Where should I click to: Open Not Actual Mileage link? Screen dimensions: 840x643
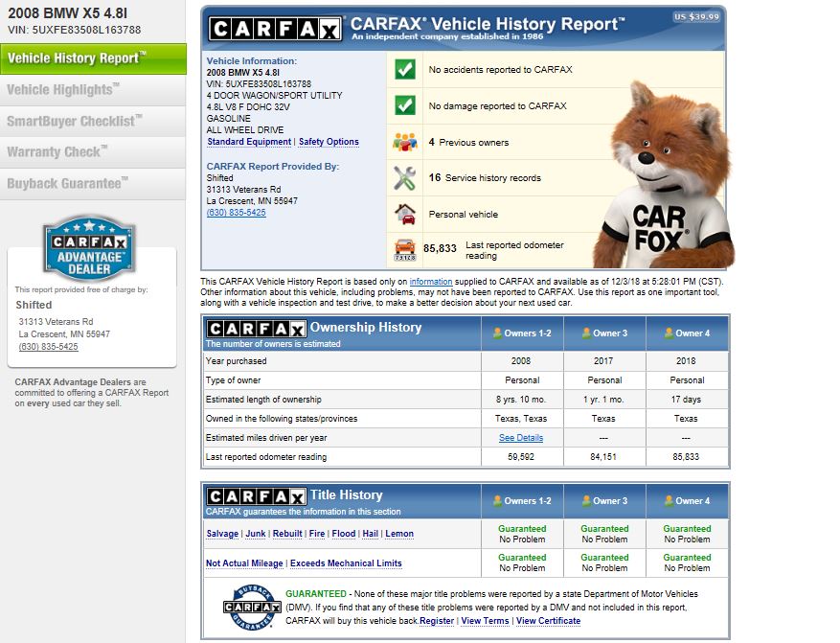[x=244, y=563]
